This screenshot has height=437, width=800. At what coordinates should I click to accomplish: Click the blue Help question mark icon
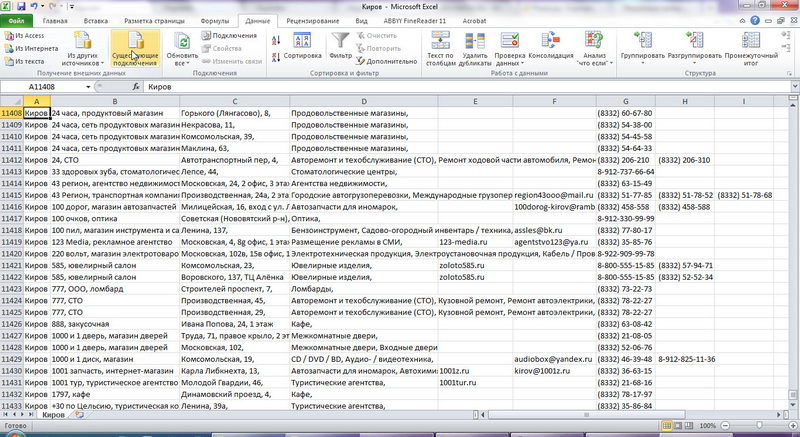pos(755,21)
